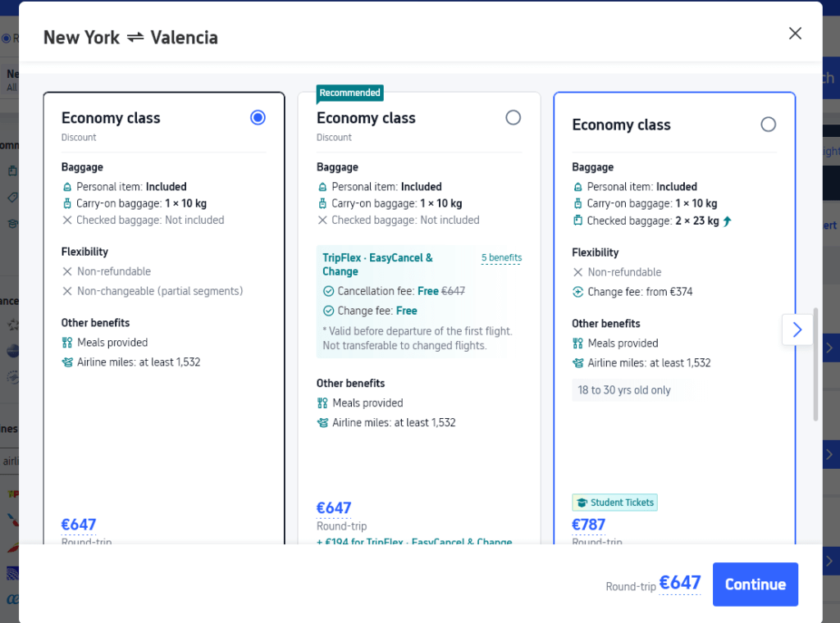Select the Recommended Economy class fare radio
The height and width of the screenshot is (623, 840).
[x=513, y=118]
